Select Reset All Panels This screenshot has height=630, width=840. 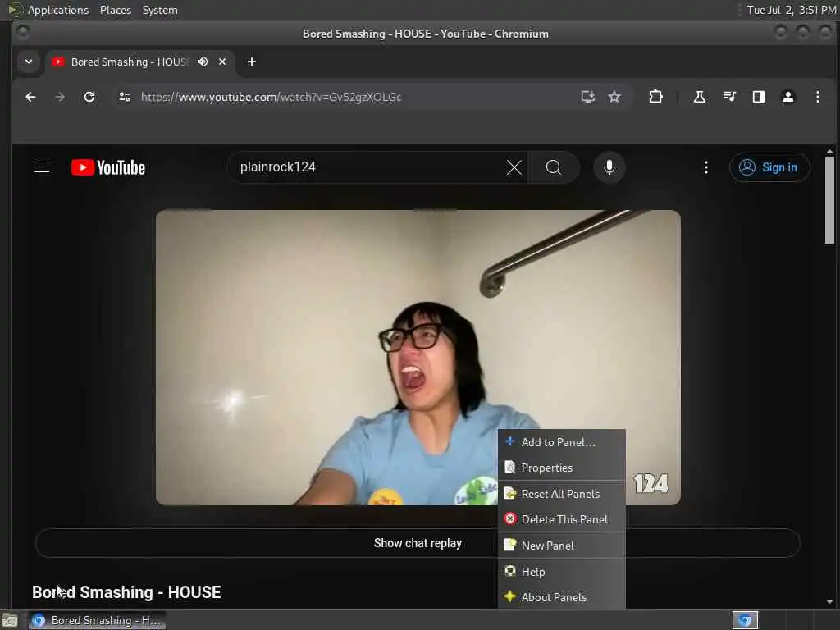(x=561, y=494)
